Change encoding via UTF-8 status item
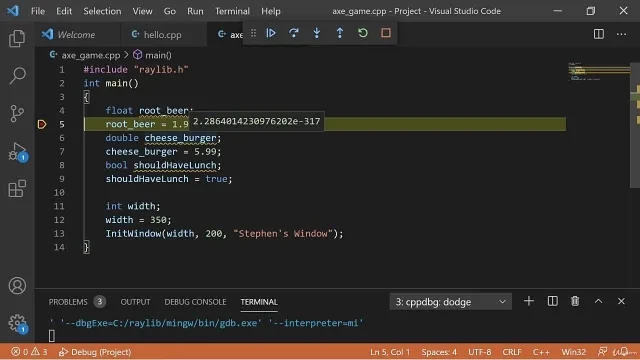This screenshot has height=360, width=640. coord(480,352)
